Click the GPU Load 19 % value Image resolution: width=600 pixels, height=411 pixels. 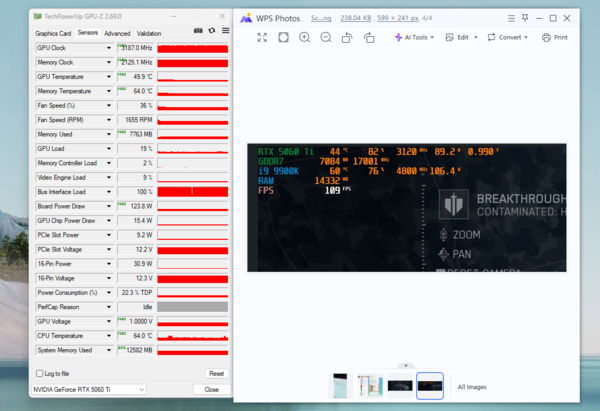(135, 148)
